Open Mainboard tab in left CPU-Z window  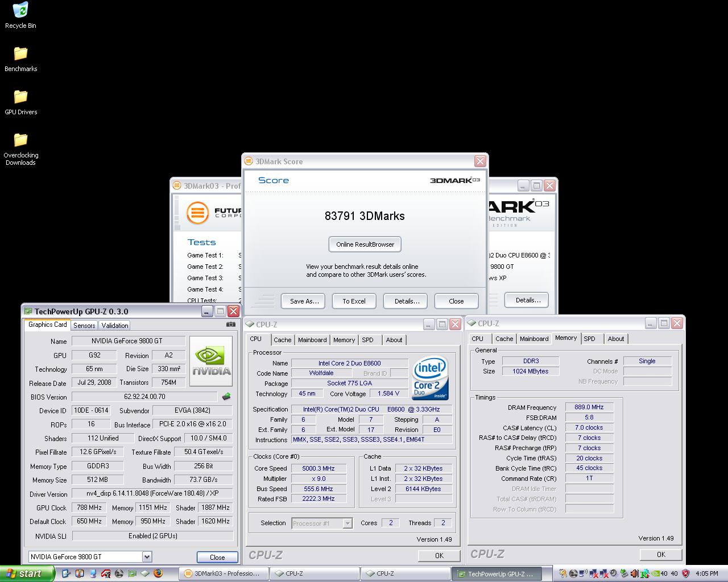312,340
